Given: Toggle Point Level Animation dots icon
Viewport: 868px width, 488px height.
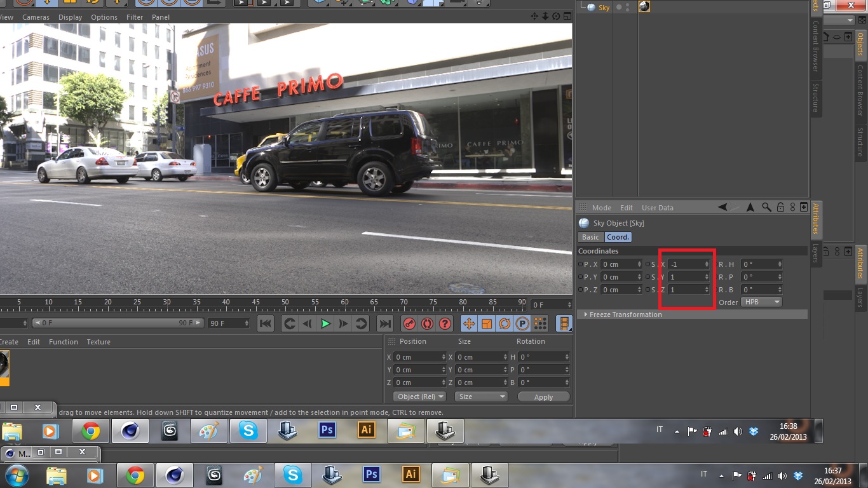Looking at the screenshot, I should pyautogui.click(x=540, y=323).
